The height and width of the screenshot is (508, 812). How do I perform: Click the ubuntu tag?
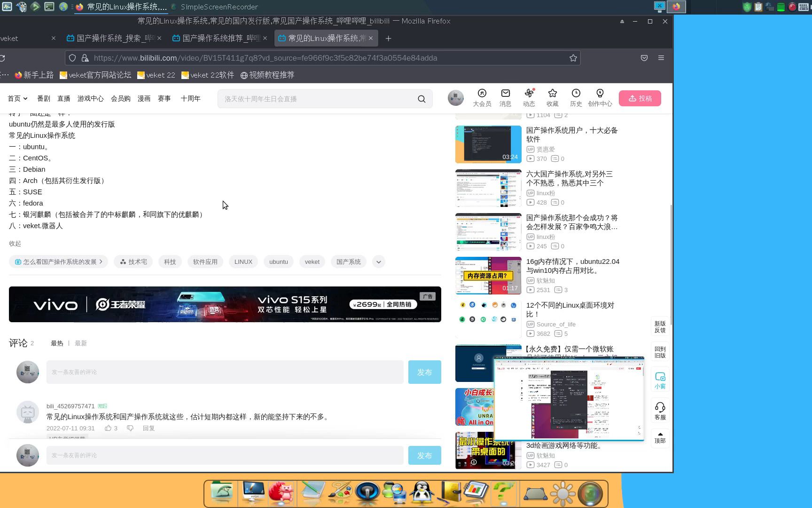(279, 262)
